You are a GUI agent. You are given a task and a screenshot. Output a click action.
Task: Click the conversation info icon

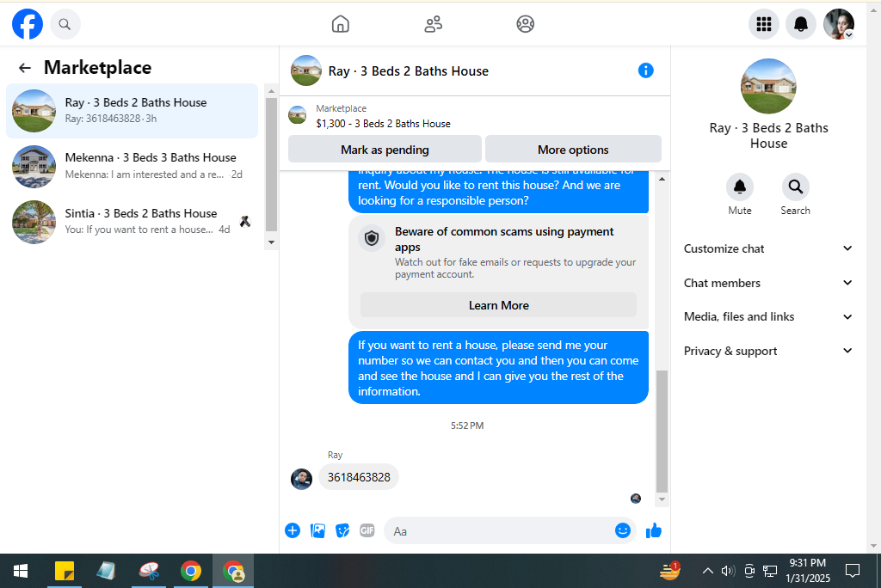click(x=645, y=70)
